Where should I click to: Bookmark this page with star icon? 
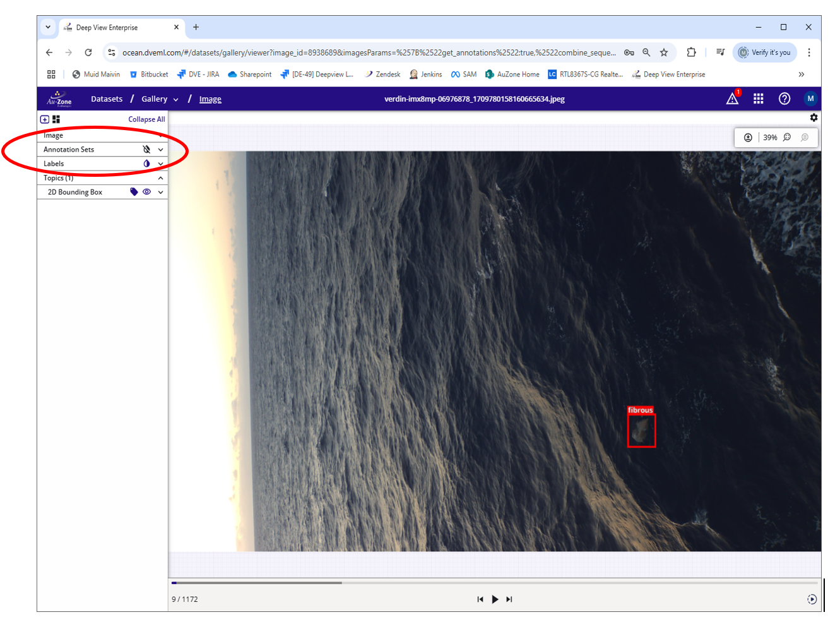click(664, 52)
